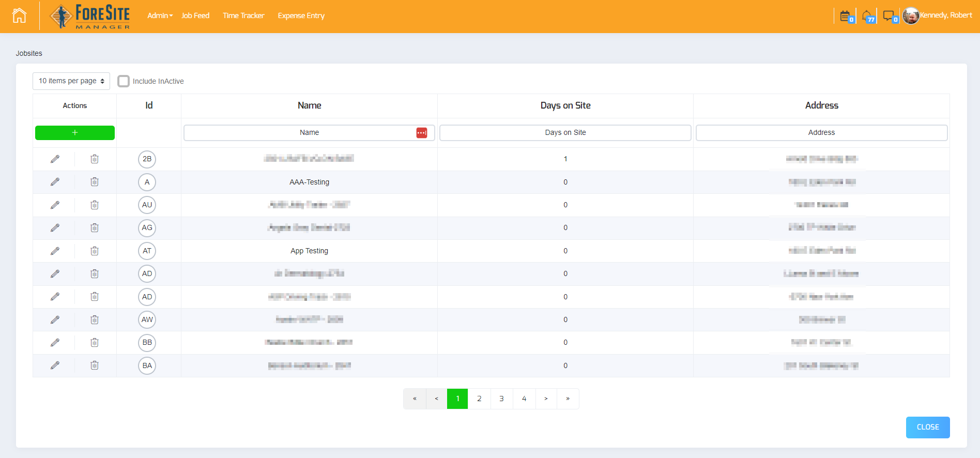Open Kennedy, Robert user menu
Image resolution: width=980 pixels, height=458 pixels.
coord(946,15)
